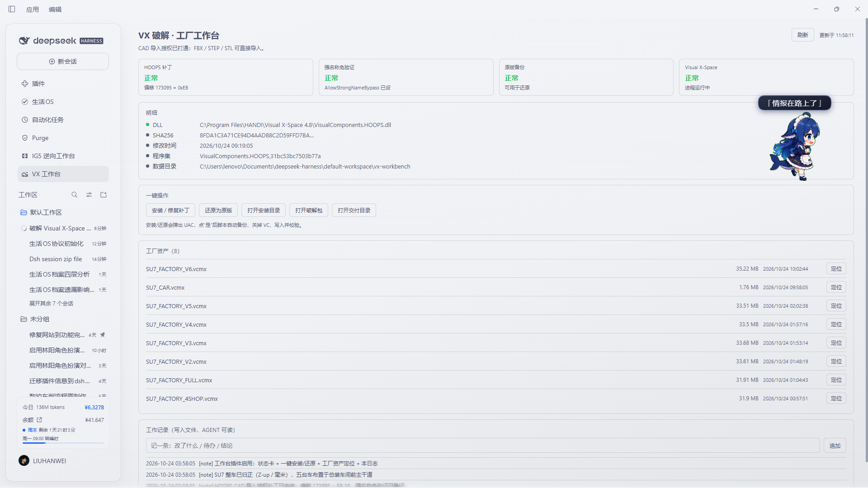
Task: Open the 生活OS 协议初始化 session
Action: click(63, 244)
